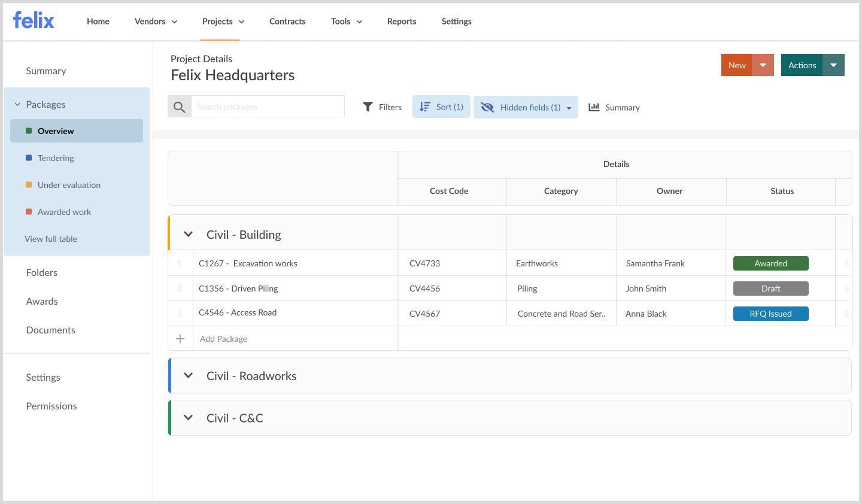This screenshot has height=504, width=862.
Task: Click the green Actions button
Action: (802, 65)
